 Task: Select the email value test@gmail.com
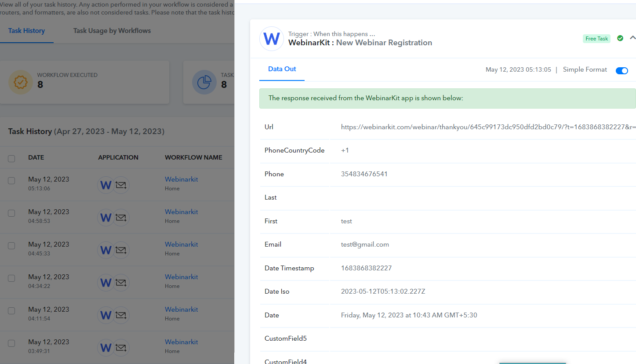coord(365,244)
